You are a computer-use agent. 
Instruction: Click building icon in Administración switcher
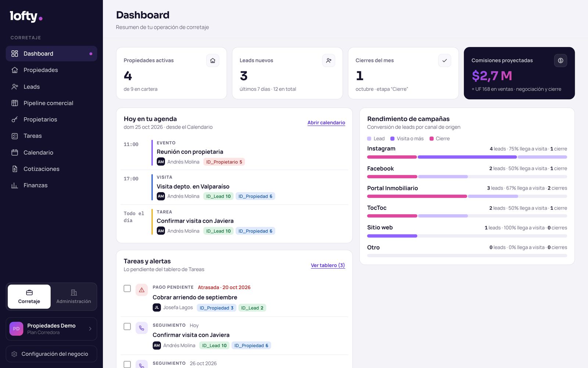(73, 293)
